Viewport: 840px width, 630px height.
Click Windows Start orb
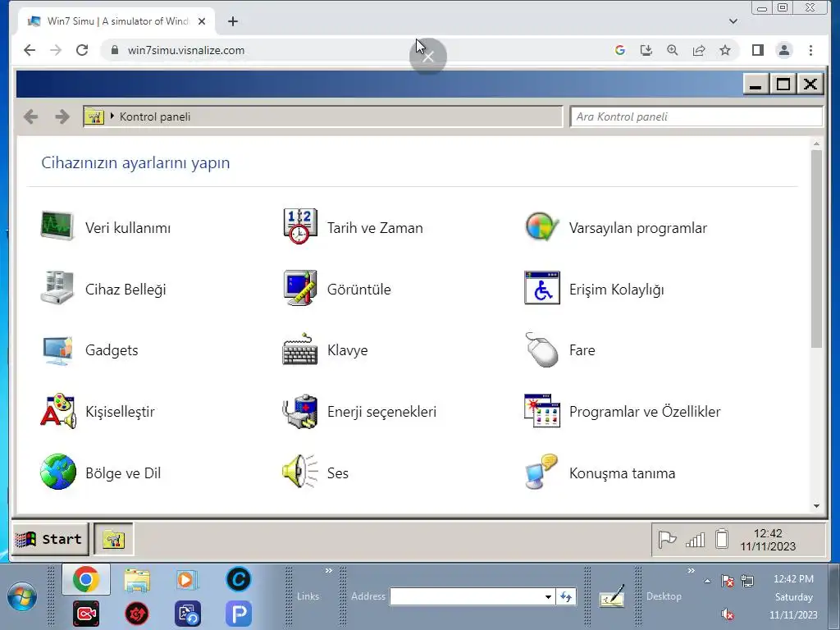click(x=22, y=596)
